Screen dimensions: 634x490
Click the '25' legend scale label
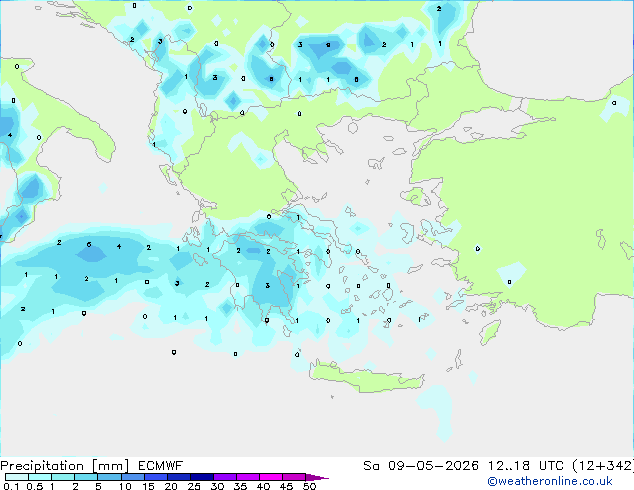tap(194, 486)
